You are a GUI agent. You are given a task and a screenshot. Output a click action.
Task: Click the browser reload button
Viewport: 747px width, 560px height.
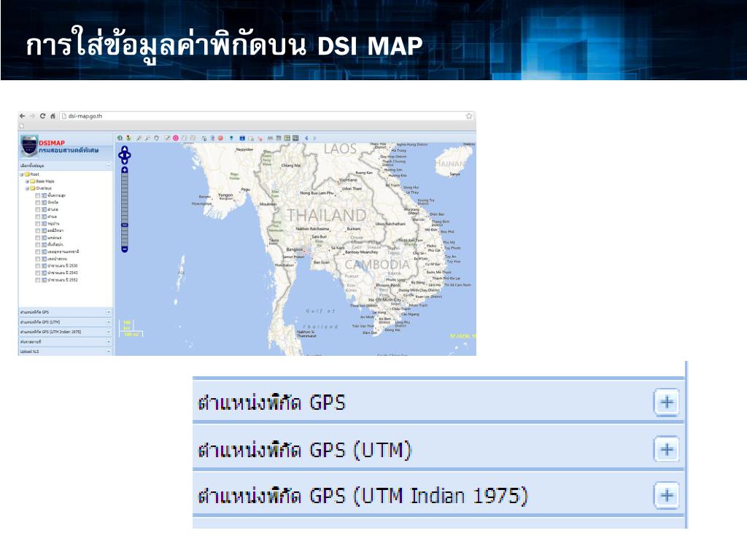click(x=42, y=116)
